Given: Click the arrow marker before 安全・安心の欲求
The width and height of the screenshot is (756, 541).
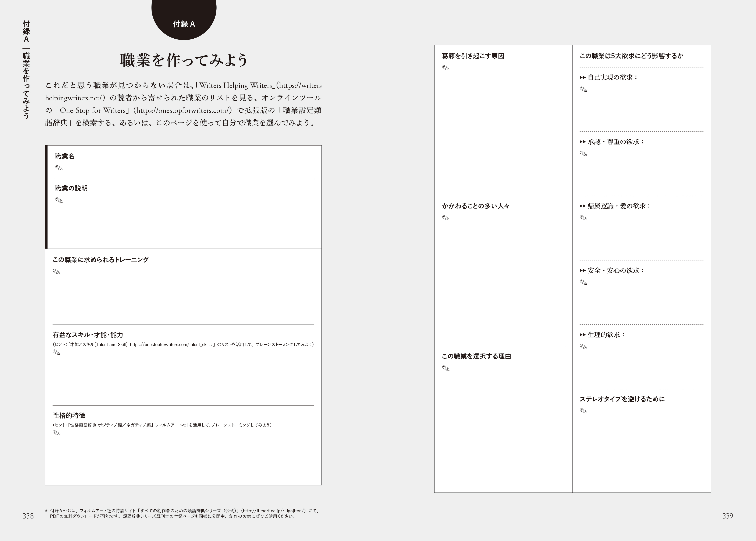Looking at the screenshot, I should click(583, 271).
